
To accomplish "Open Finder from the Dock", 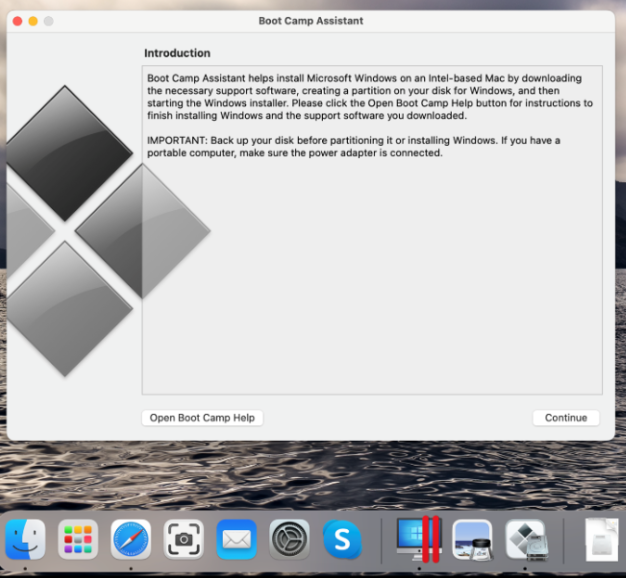I will point(25,539).
